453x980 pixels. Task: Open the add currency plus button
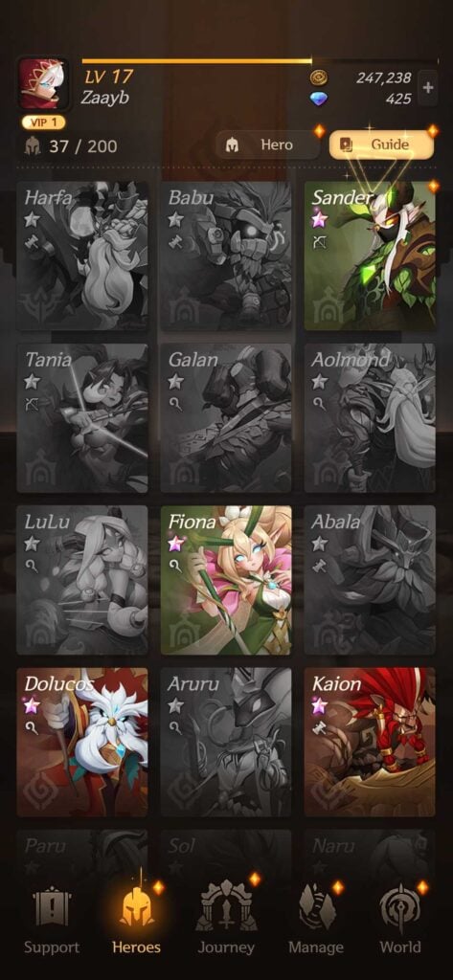pyautogui.click(x=428, y=87)
